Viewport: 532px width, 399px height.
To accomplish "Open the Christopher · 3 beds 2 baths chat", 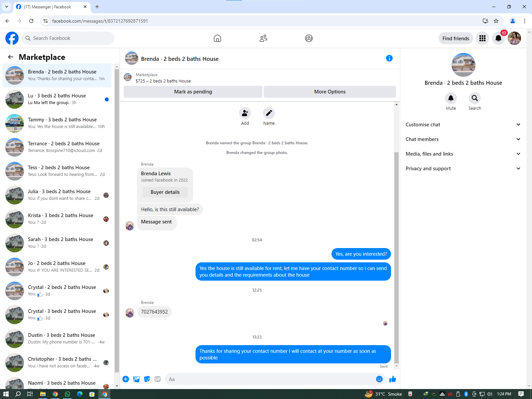I will click(x=57, y=362).
